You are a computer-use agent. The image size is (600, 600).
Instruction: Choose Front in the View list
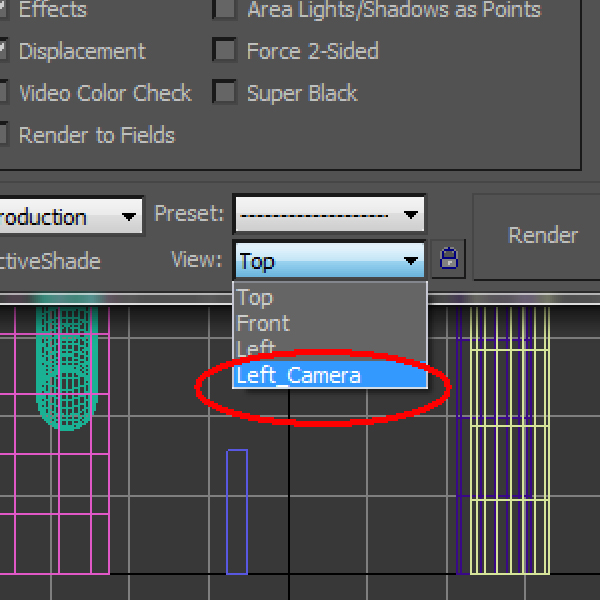pyautogui.click(x=263, y=323)
